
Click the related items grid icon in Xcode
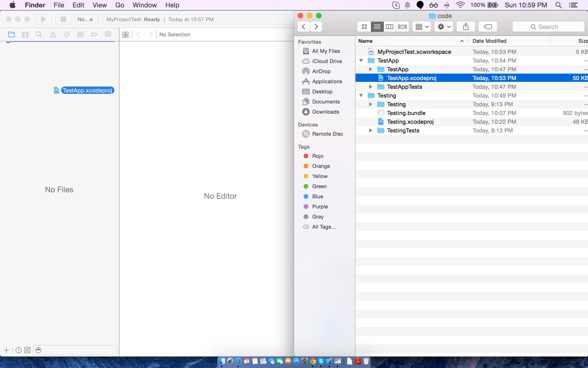125,34
